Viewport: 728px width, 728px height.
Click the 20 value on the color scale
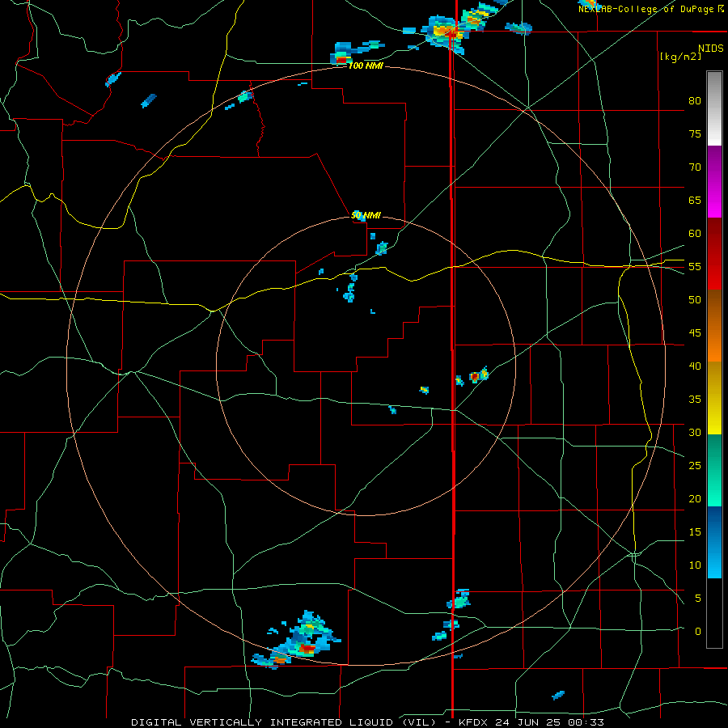pyautogui.click(x=695, y=498)
